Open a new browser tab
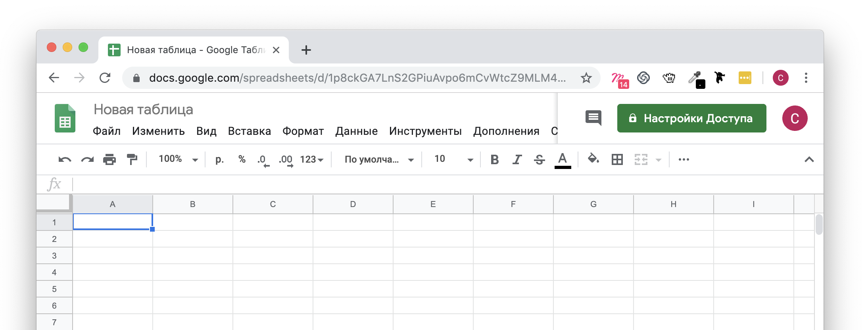Image resolution: width=868 pixels, height=330 pixels. point(306,50)
